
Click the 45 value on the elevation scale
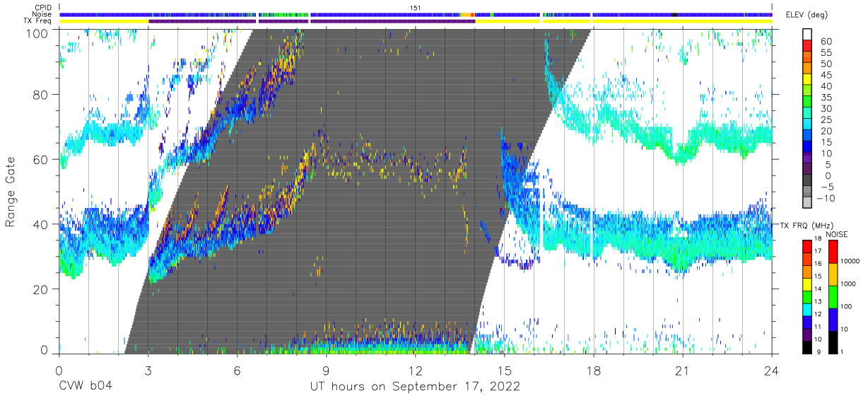[x=826, y=75]
